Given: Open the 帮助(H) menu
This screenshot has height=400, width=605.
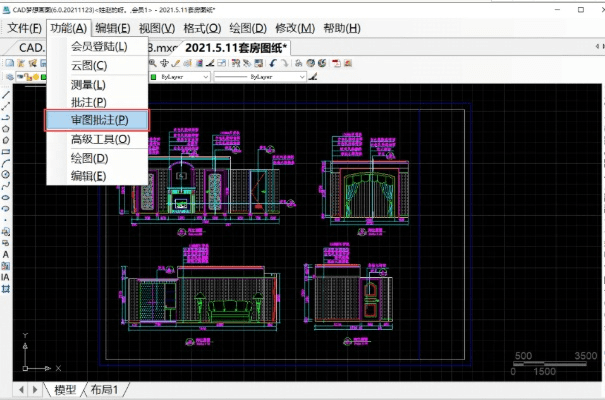Looking at the screenshot, I should click(342, 28).
